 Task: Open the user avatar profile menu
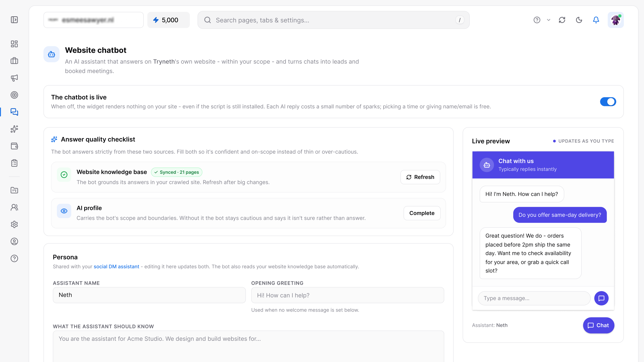click(616, 20)
